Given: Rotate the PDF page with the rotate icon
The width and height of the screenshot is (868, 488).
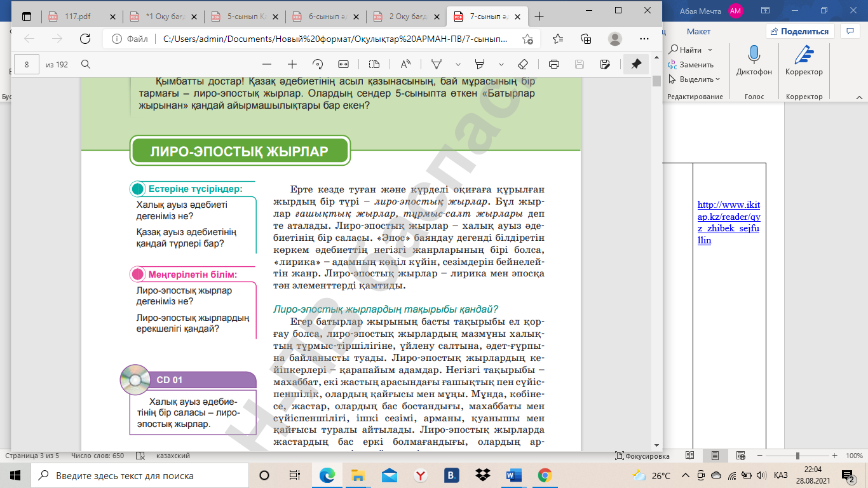Looking at the screenshot, I should (x=318, y=64).
